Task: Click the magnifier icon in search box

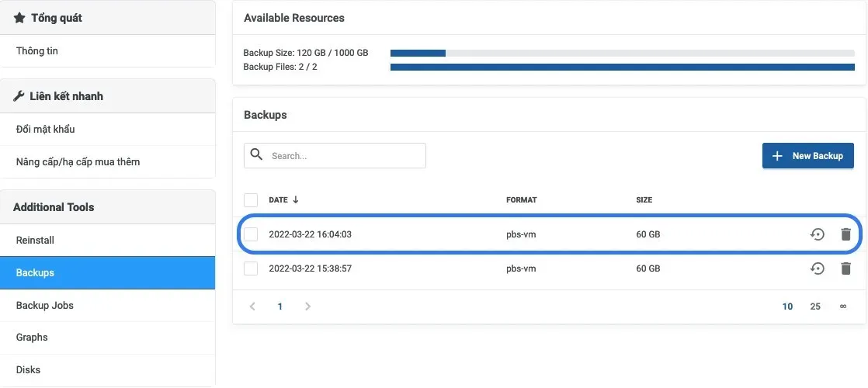Action: pos(256,154)
